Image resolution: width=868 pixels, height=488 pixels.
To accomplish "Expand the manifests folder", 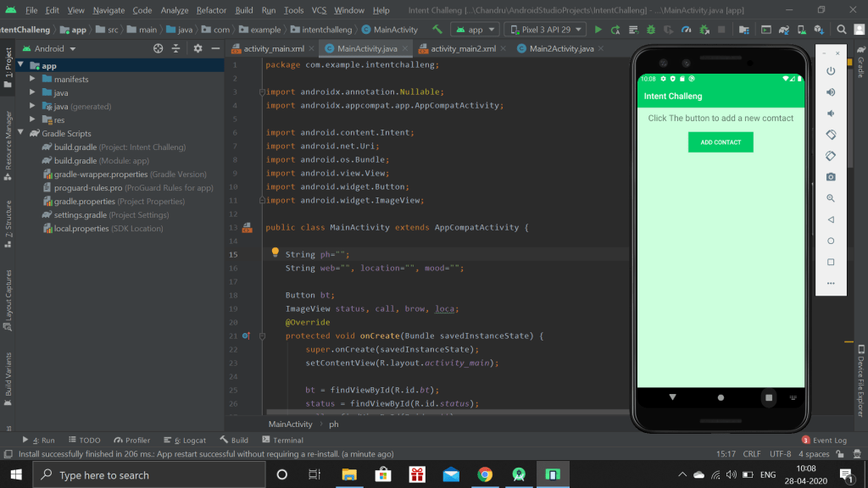I will (34, 80).
